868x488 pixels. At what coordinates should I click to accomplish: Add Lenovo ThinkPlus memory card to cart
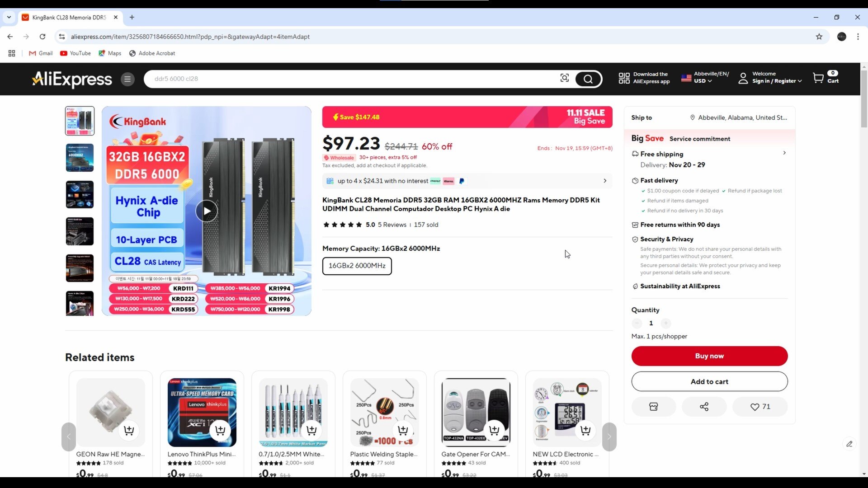click(220, 430)
